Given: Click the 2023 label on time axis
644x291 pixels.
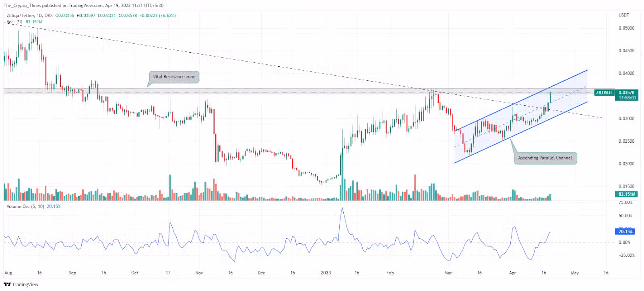Looking at the screenshot, I should (x=326, y=273).
